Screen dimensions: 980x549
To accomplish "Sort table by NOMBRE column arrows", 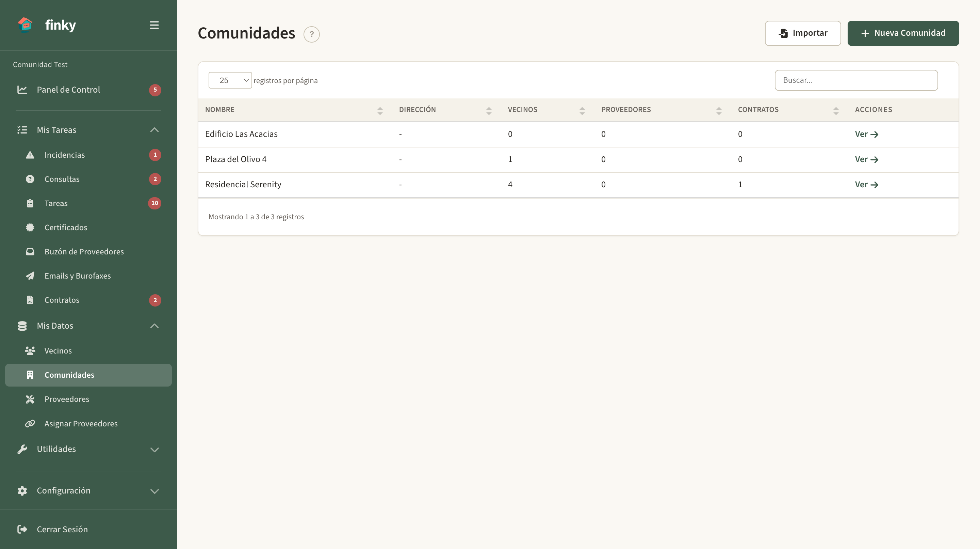I will (380, 111).
